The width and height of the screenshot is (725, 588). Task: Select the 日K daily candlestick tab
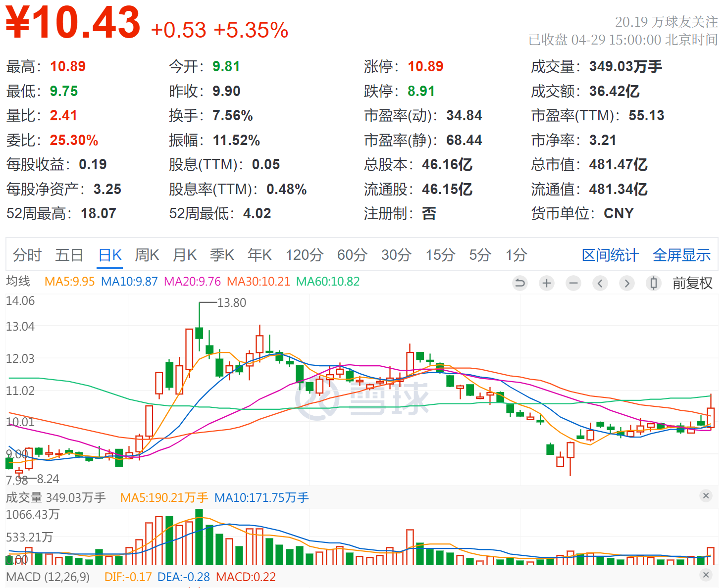tap(110, 255)
